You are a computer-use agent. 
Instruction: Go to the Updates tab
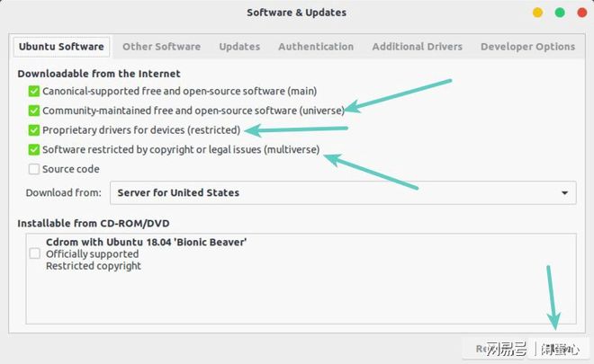(239, 47)
